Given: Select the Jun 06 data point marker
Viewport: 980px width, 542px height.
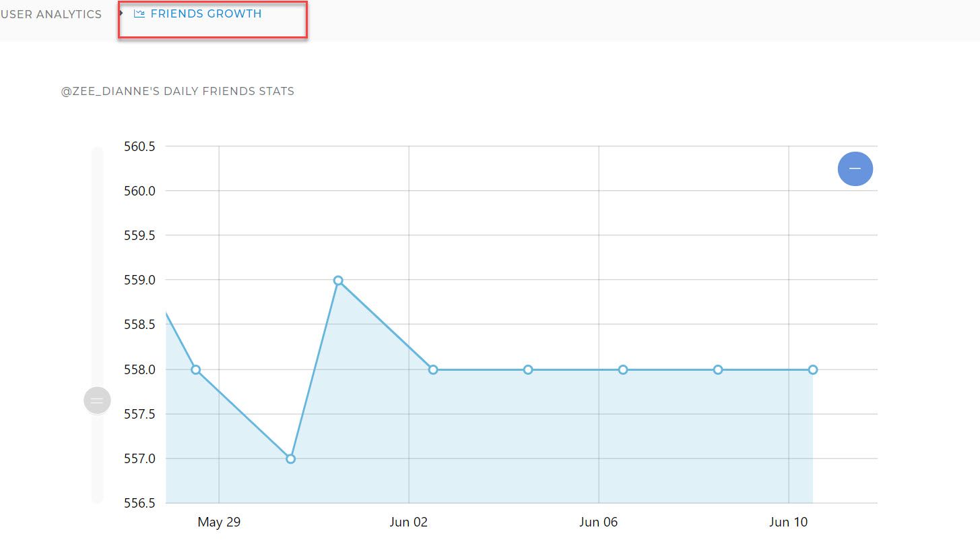Looking at the screenshot, I should [622, 369].
